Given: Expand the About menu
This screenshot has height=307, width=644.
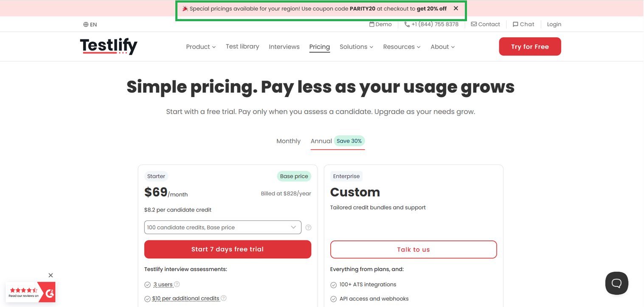Looking at the screenshot, I should pos(442,47).
